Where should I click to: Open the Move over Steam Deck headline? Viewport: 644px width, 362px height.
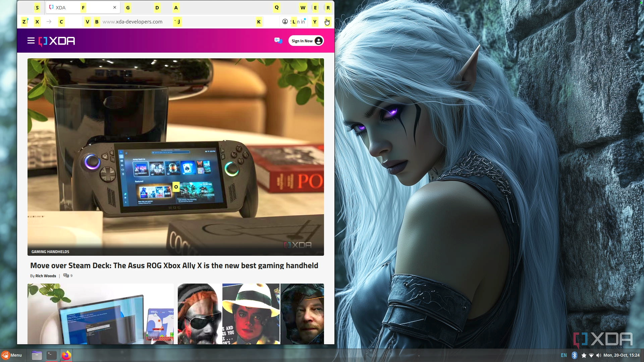(x=174, y=265)
